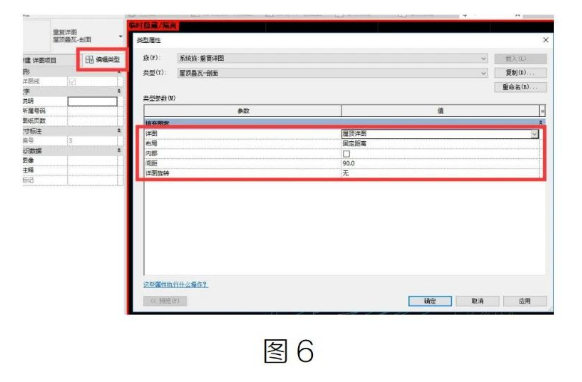Open the type selector dropdown in Properties panel

coord(120,36)
